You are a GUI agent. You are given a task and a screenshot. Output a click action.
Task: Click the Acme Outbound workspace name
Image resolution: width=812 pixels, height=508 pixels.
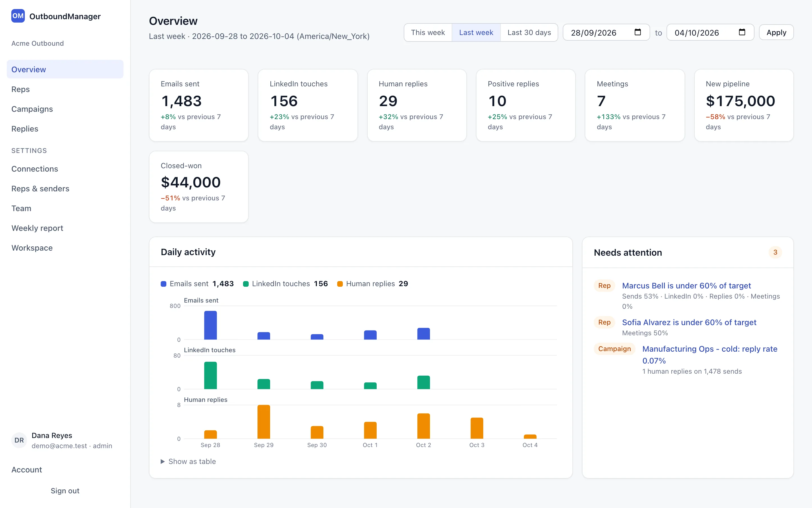point(37,43)
